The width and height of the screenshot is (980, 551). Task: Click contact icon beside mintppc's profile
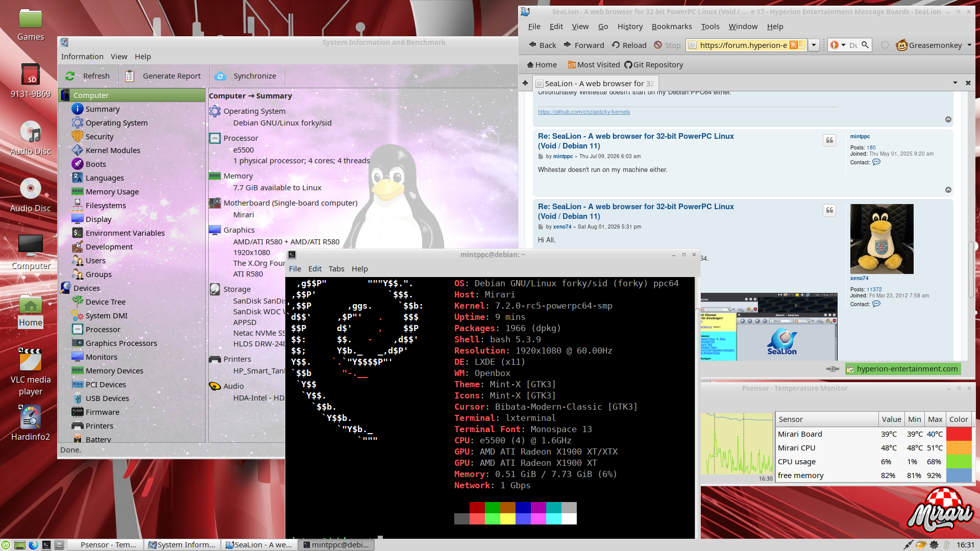876,162
